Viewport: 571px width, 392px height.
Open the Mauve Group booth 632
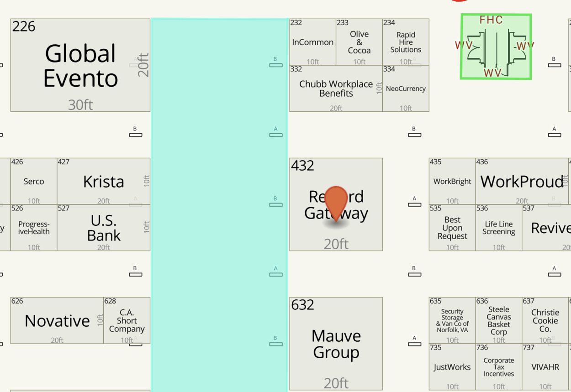tap(336, 344)
